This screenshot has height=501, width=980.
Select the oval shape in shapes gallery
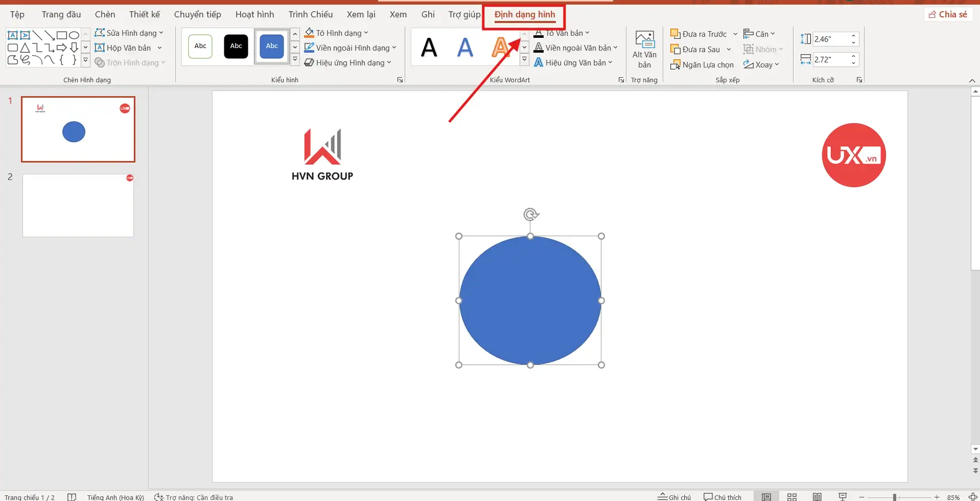pos(74,35)
